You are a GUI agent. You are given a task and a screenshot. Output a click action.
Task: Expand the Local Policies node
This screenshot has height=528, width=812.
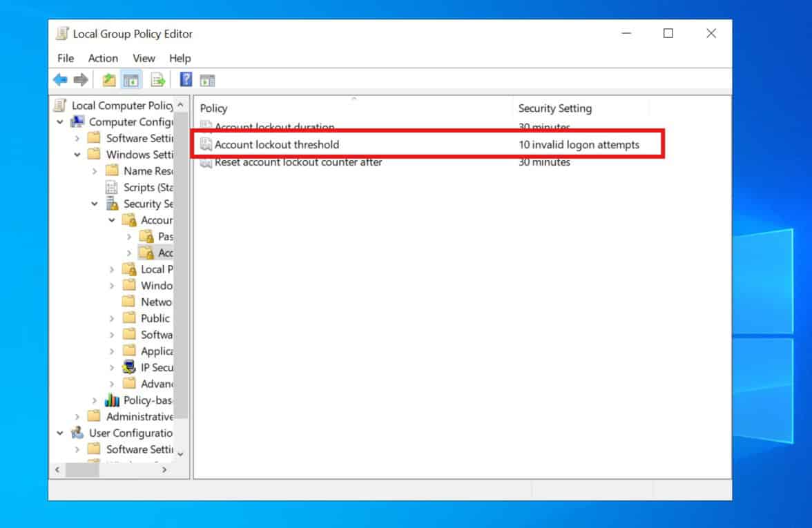tap(112, 269)
